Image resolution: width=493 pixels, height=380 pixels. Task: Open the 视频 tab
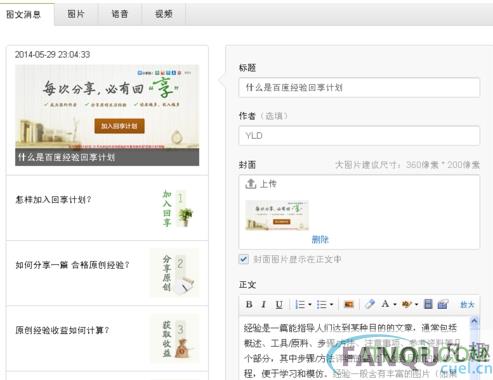tap(164, 14)
